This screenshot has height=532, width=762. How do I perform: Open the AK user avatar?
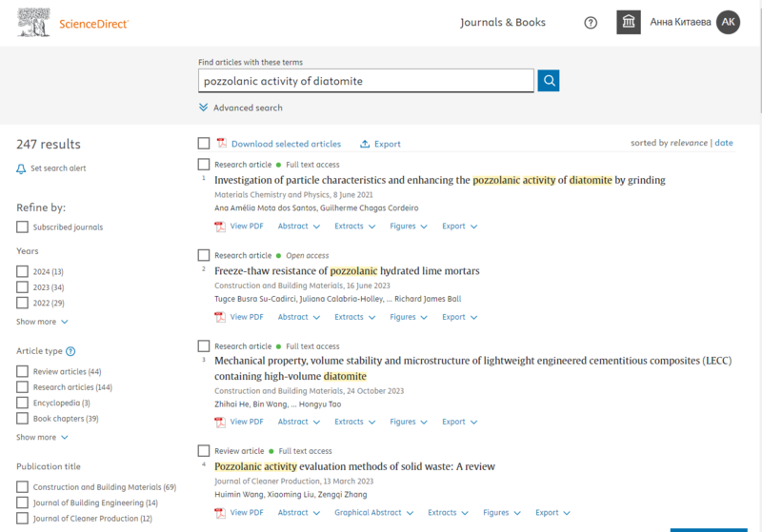728,22
